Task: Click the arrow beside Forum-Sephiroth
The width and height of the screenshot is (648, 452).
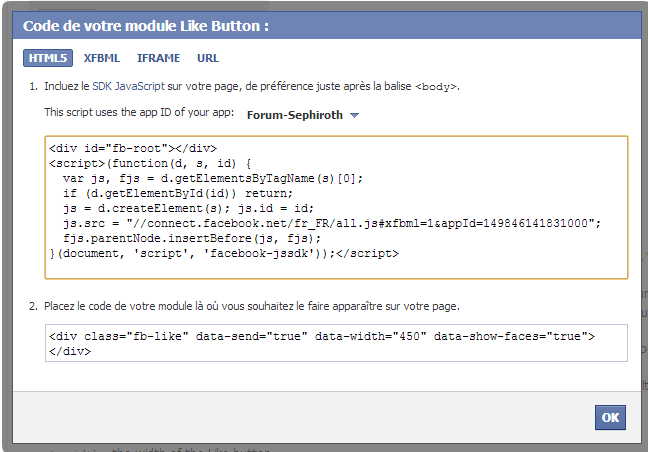Action: click(354, 115)
